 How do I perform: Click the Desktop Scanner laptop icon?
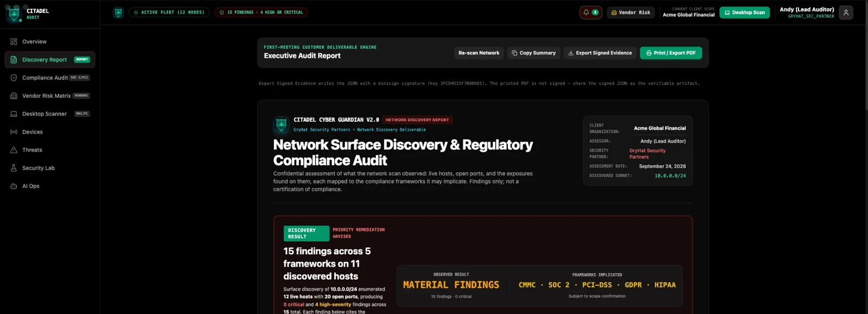14,114
